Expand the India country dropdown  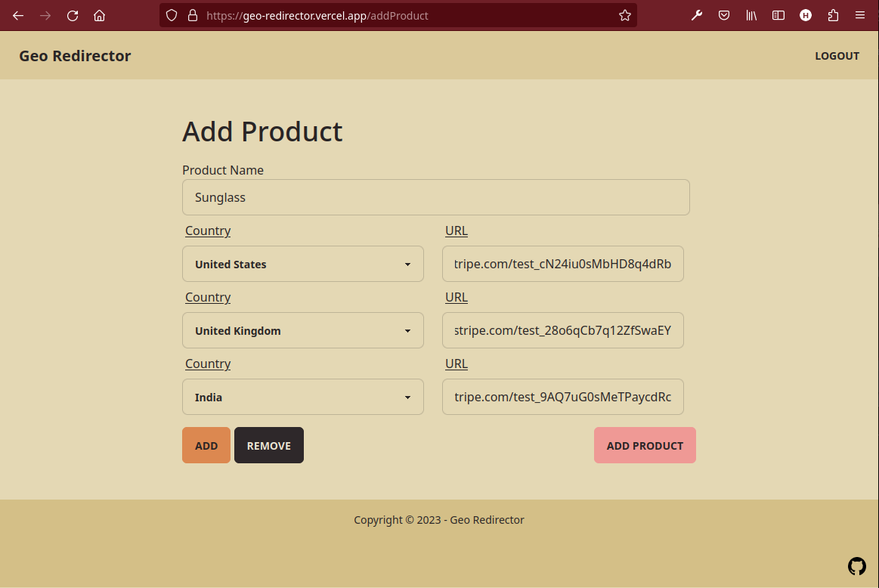302,397
